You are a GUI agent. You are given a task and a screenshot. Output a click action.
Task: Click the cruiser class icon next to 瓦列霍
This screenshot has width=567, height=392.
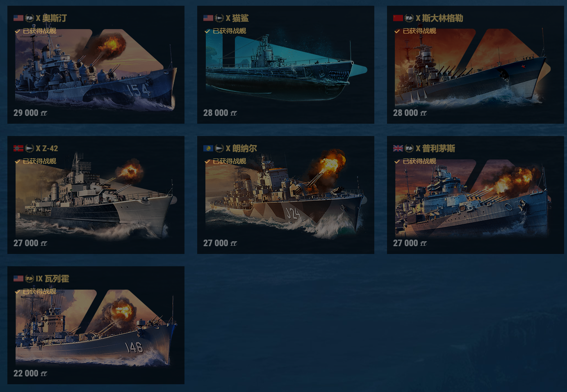pyautogui.click(x=30, y=279)
